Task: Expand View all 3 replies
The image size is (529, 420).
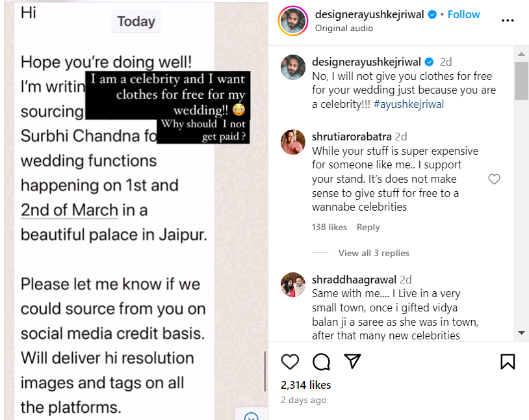Action: (374, 253)
